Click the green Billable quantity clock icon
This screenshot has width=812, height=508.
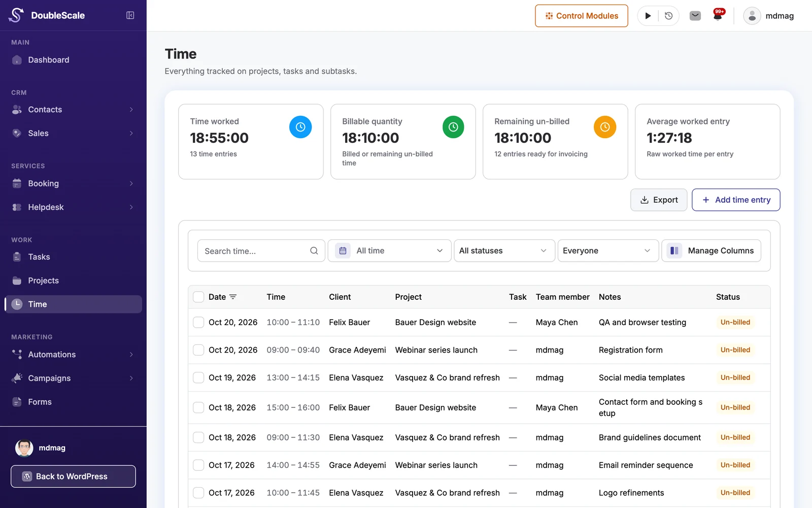click(x=453, y=127)
